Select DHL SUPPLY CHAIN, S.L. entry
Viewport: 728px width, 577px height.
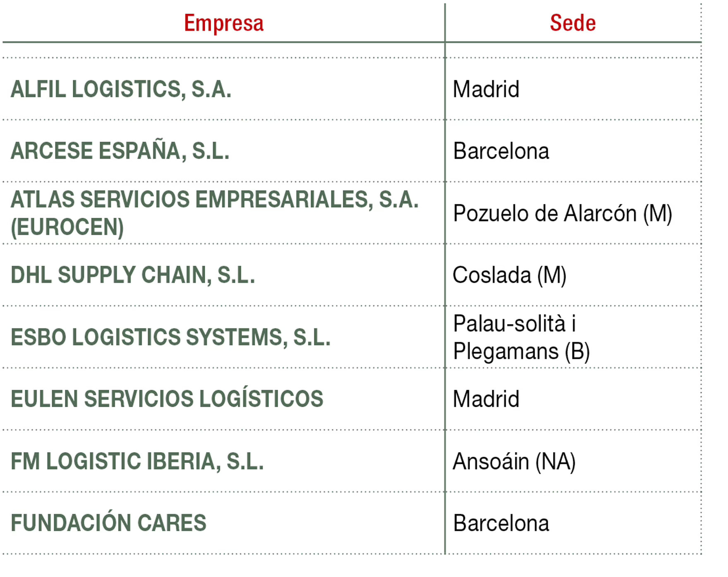pos(133,275)
